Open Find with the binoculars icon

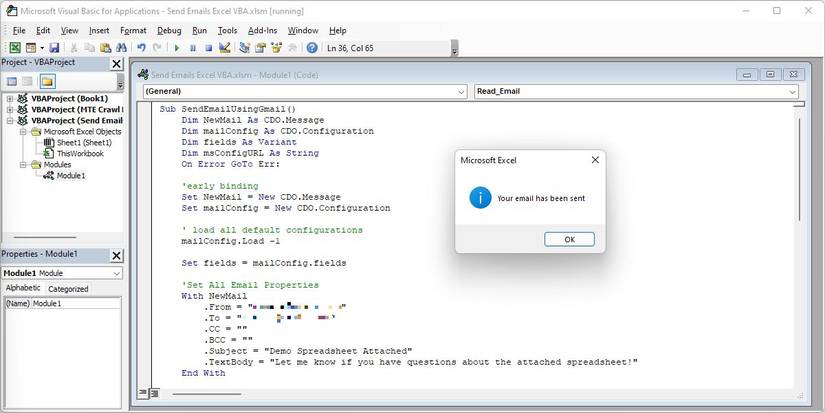tap(121, 48)
